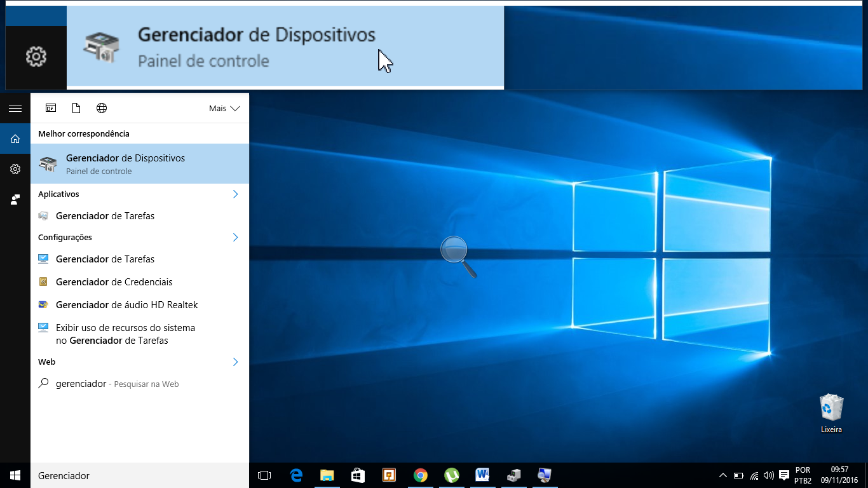Expand the Aplicativos results section arrow
This screenshot has width=868, height=488.
tap(235, 194)
